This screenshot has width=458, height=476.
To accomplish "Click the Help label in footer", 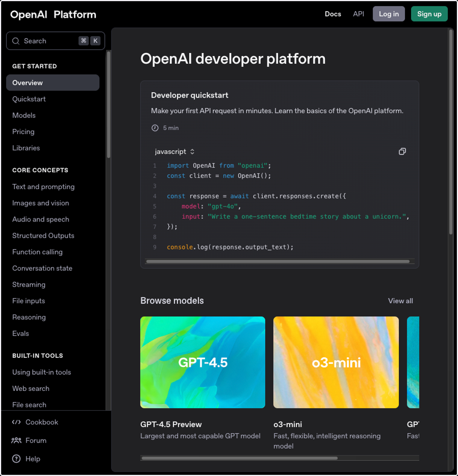I will click(x=33, y=459).
